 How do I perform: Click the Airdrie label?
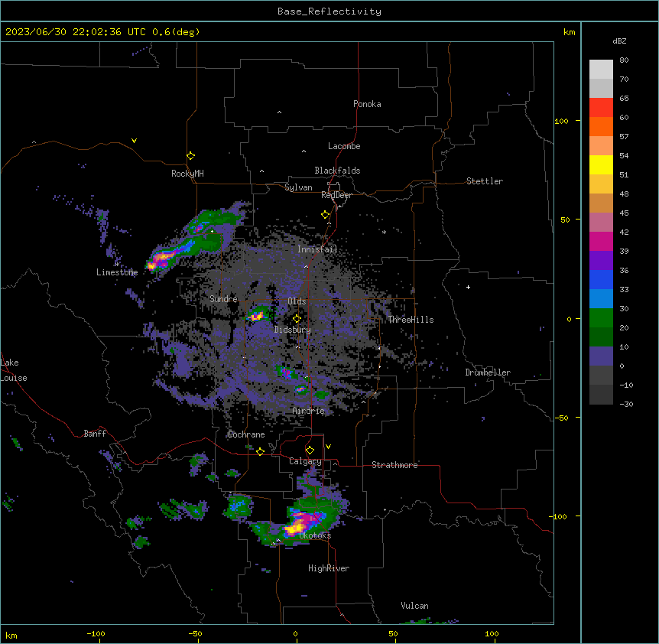pos(308,411)
